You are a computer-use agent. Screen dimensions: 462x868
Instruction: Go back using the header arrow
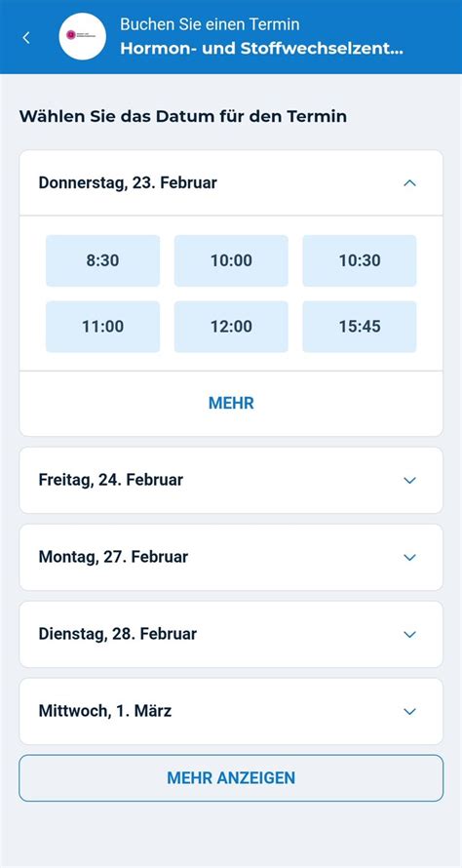[26, 38]
